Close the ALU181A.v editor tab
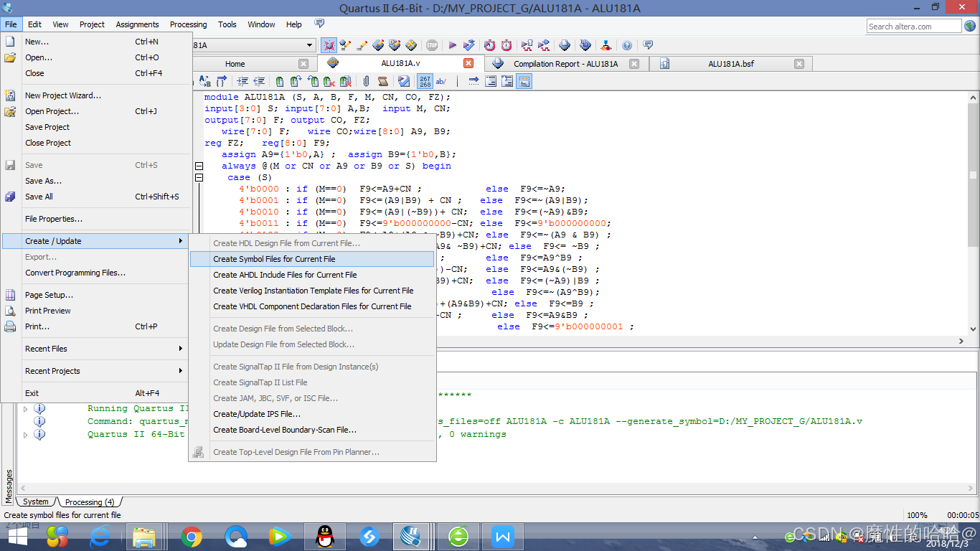Screen dimensions: 980x551 click(x=468, y=64)
